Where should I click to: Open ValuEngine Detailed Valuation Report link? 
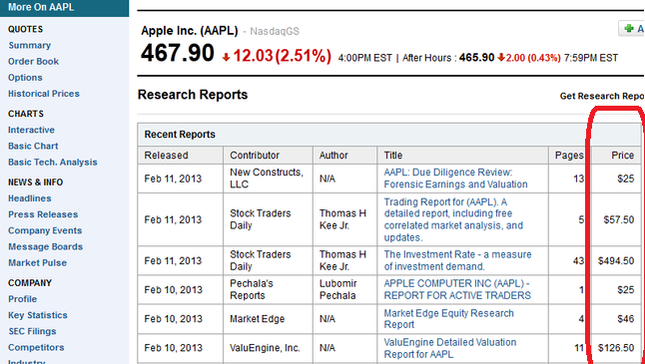[450, 348]
